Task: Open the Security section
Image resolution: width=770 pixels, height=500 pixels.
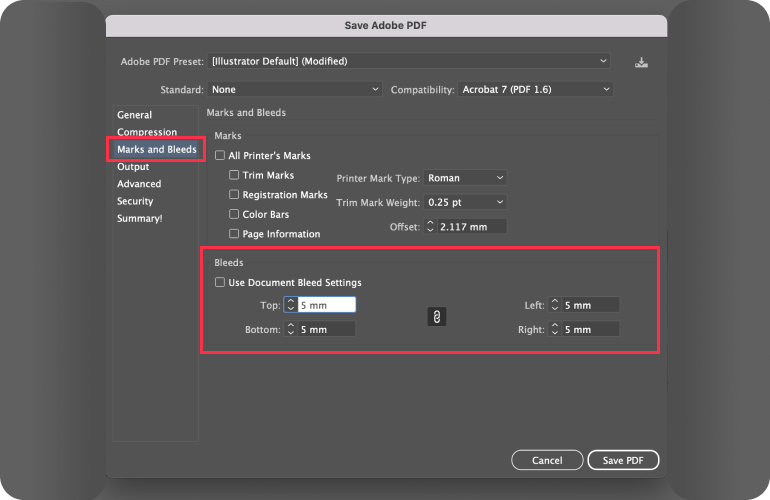Action: click(135, 201)
